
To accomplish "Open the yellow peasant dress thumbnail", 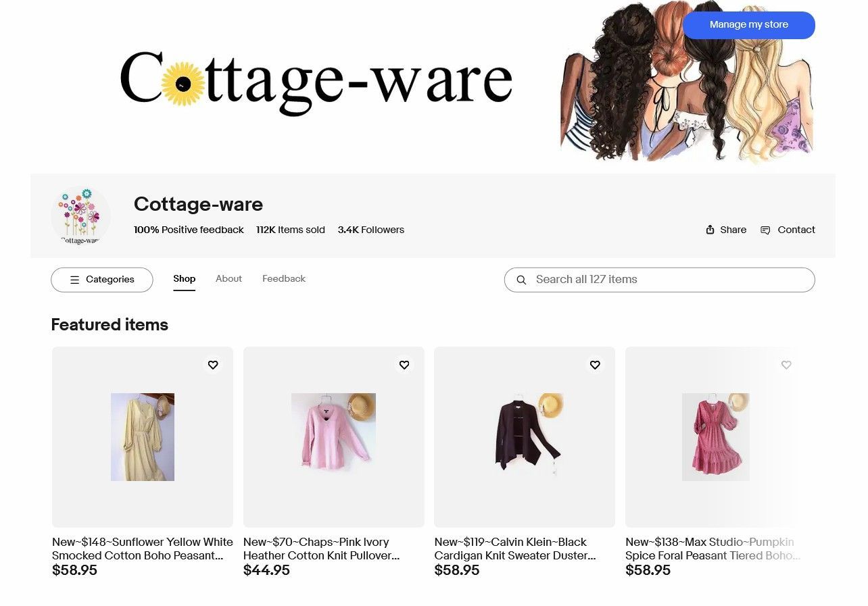I will [143, 437].
